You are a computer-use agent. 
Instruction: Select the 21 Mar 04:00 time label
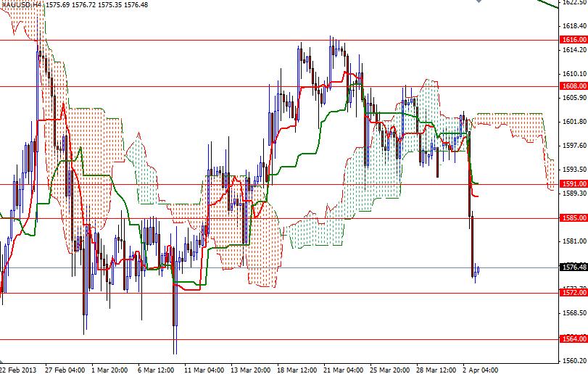pyautogui.click(x=344, y=369)
